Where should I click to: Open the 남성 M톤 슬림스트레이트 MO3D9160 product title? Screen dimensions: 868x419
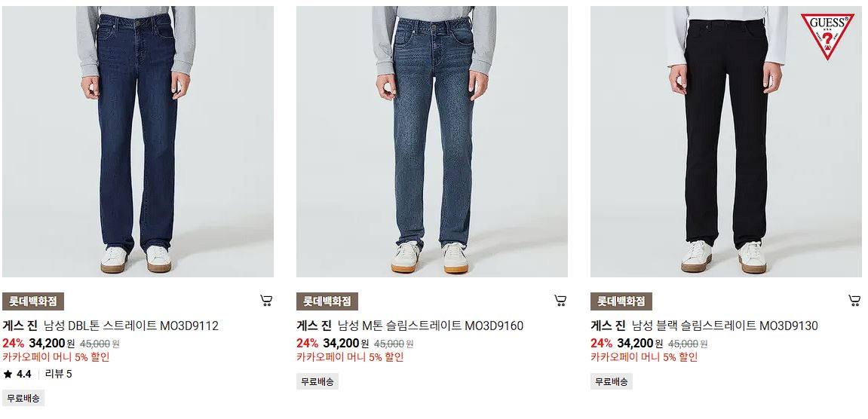coord(431,326)
